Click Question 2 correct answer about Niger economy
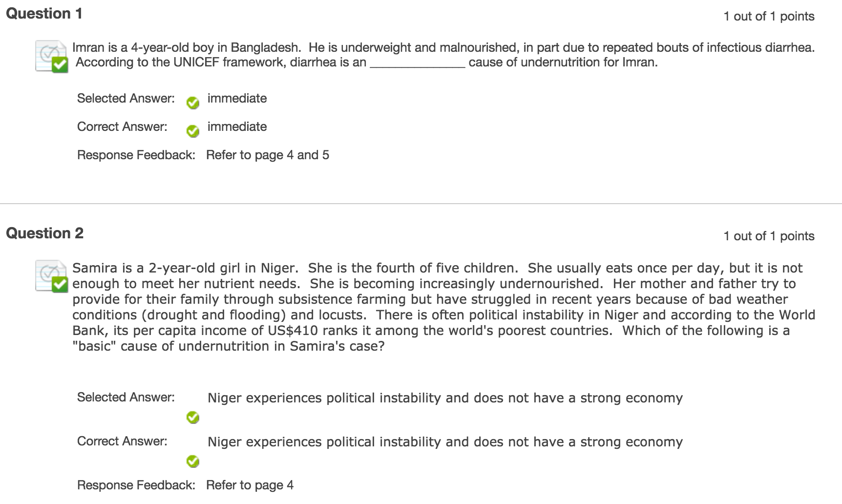The image size is (842, 504). (x=444, y=442)
